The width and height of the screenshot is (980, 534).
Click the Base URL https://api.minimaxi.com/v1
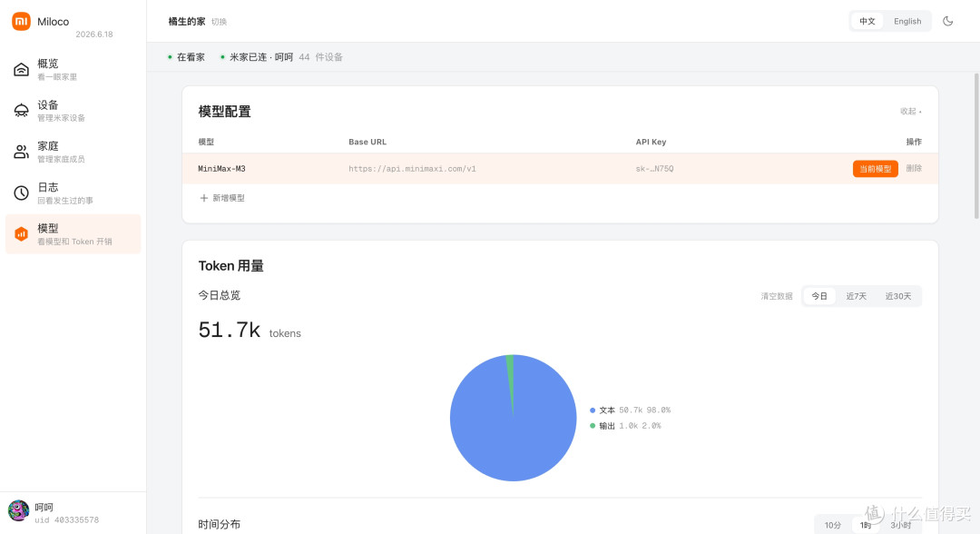[412, 169]
